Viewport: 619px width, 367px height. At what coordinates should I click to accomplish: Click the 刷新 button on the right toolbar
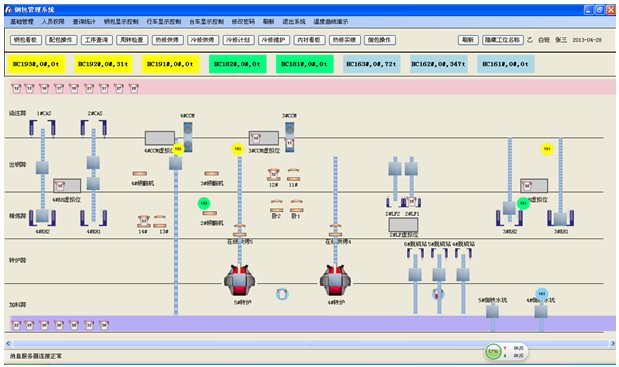click(x=468, y=40)
